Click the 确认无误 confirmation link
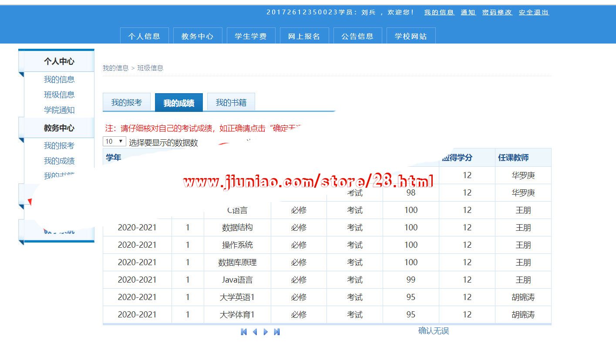 pos(433,331)
